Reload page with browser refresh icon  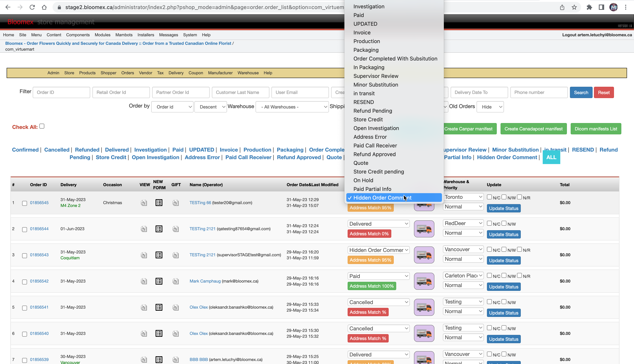32,7
